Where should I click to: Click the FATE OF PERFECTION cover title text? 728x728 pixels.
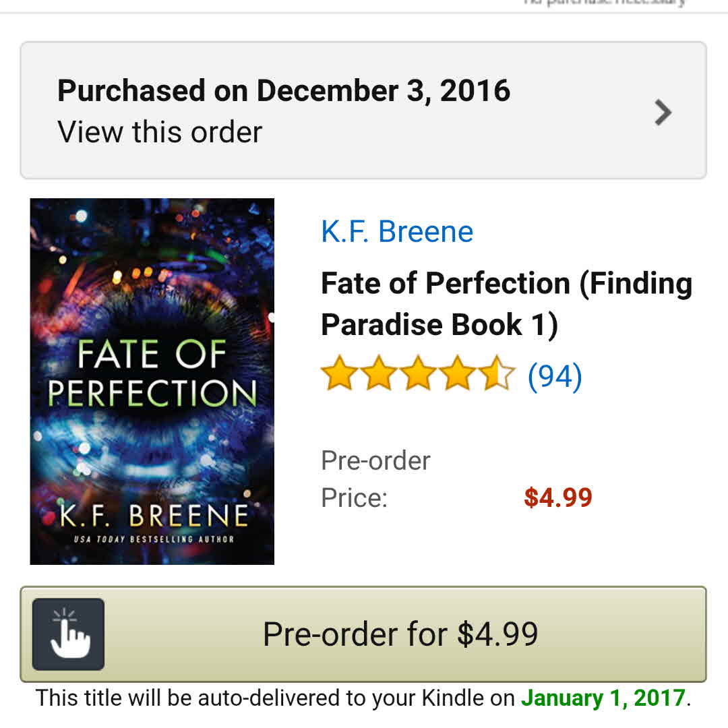pos(152,375)
